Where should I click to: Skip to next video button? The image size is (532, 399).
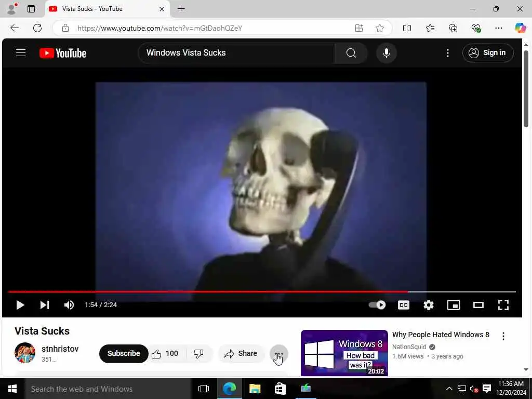[x=45, y=304]
